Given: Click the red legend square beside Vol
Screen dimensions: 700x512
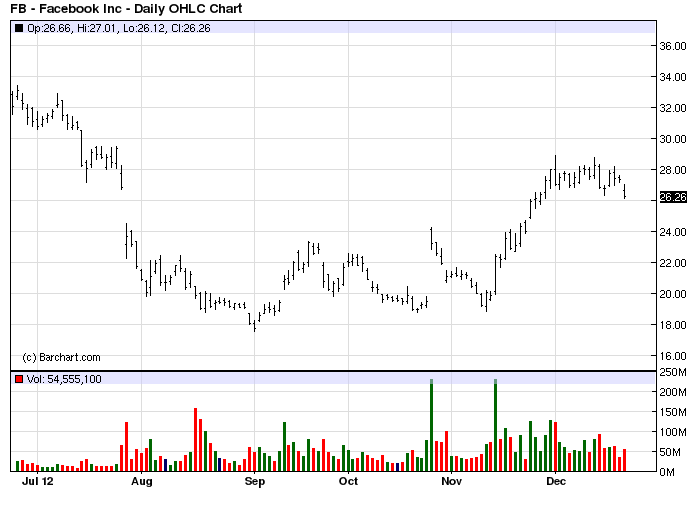Looking at the screenshot, I should click(x=19, y=379).
